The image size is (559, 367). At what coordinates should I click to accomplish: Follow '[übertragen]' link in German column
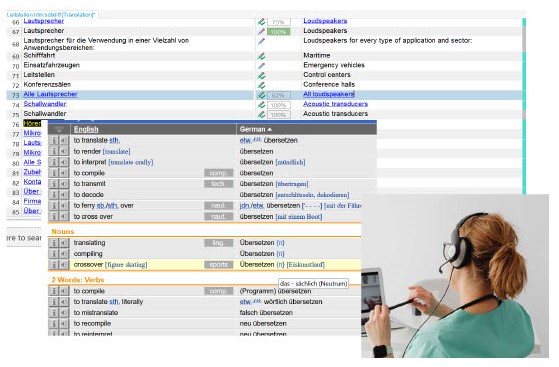292,184
